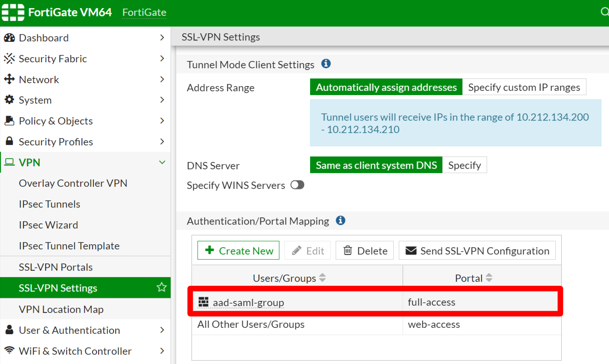Screen dimensions: 609x364
Task: Click the Network arrows icon
Action: coord(9,79)
